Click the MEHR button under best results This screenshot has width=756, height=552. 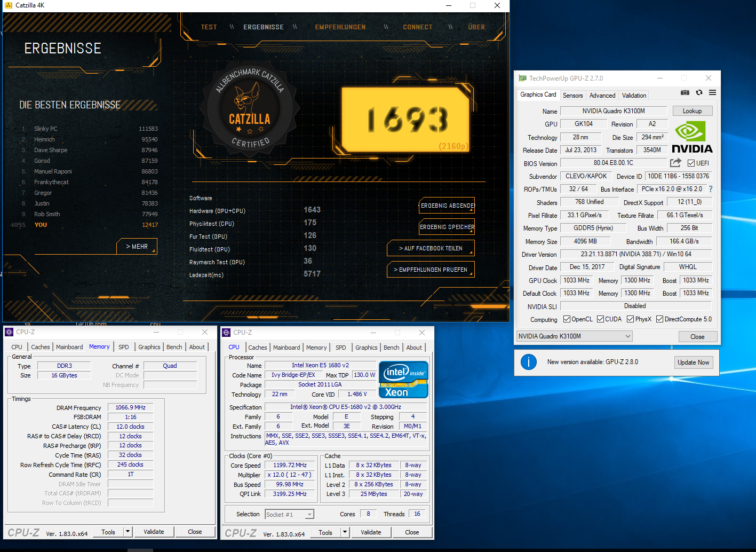(x=137, y=247)
